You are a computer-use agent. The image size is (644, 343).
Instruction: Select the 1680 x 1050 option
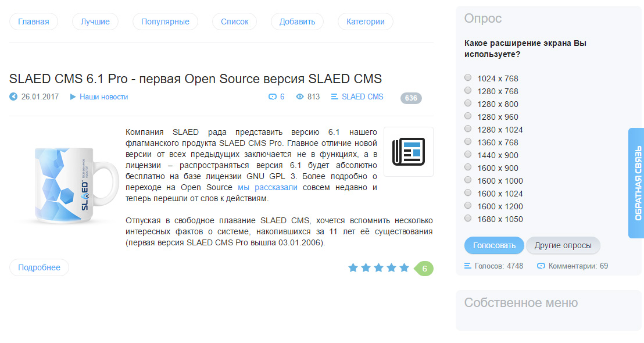click(x=468, y=218)
